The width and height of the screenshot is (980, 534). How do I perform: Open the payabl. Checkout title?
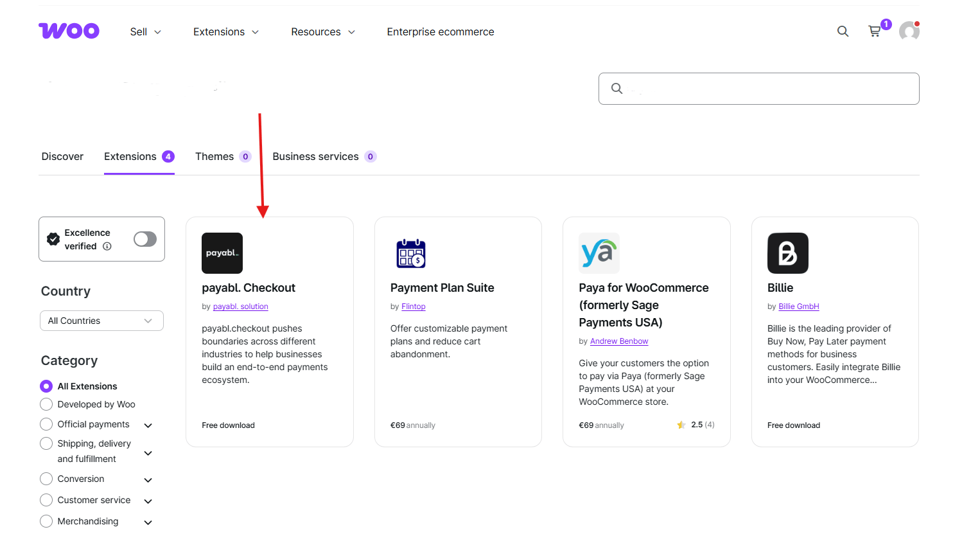click(x=249, y=288)
